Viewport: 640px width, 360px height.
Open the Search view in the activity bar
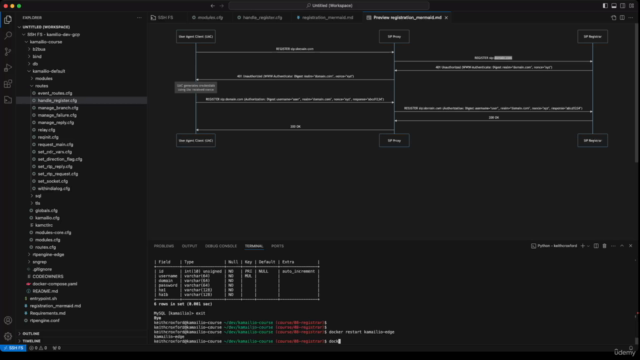tap(8, 36)
